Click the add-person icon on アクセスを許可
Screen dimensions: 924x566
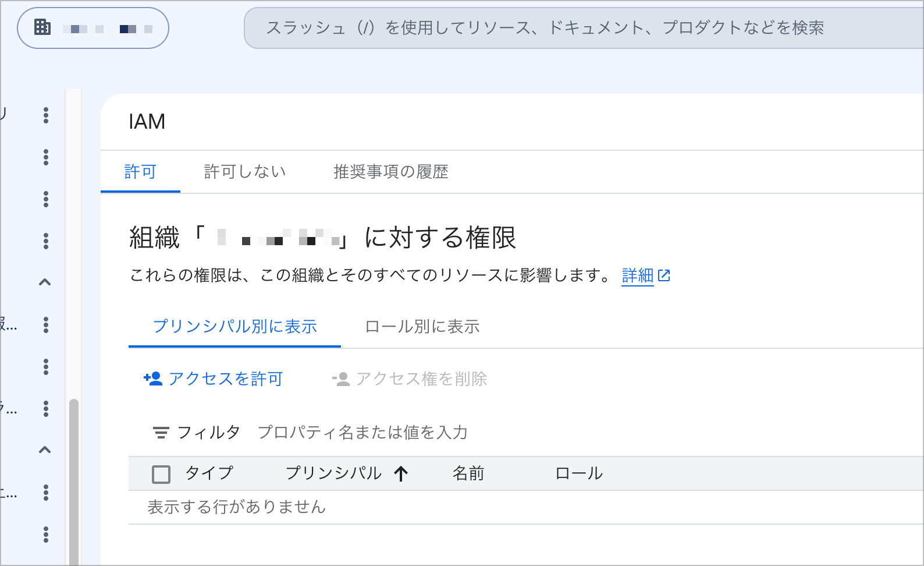(153, 379)
